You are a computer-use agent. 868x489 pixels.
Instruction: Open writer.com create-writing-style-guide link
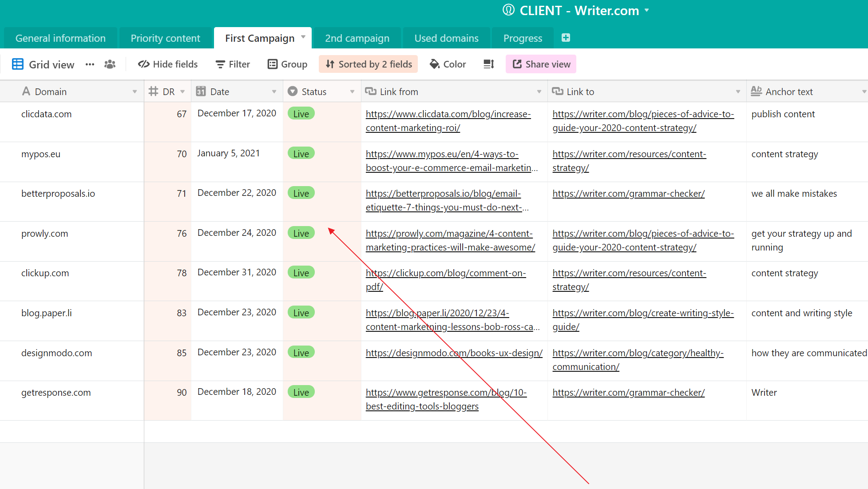click(x=643, y=320)
